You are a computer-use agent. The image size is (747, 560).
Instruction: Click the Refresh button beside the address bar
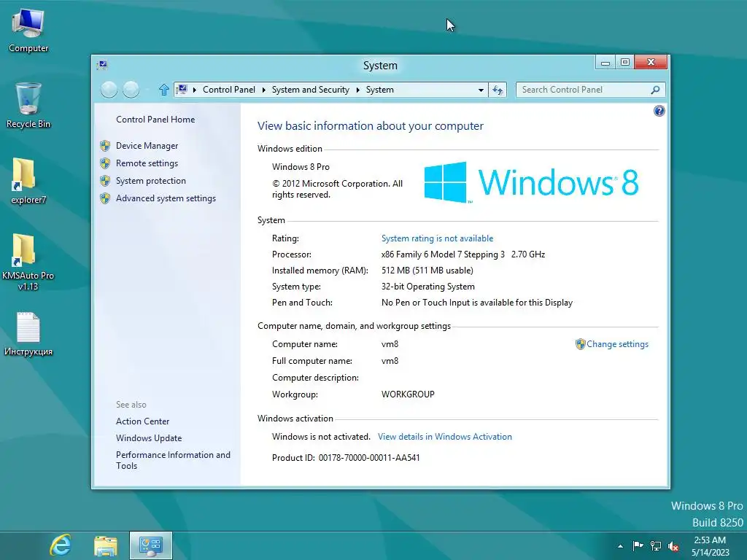pyautogui.click(x=498, y=90)
